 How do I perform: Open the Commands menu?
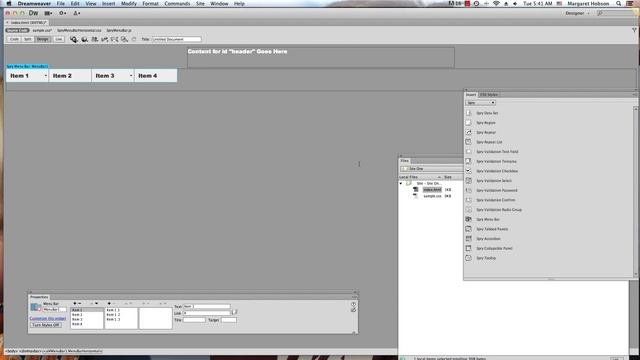177,4
